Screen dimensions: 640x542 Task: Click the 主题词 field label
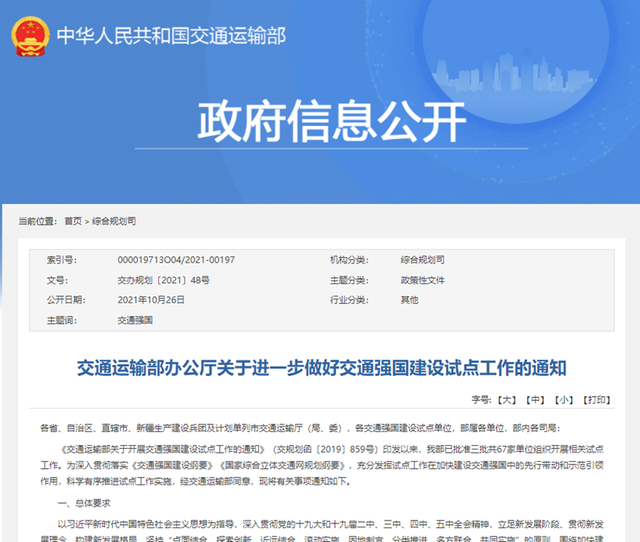[62, 320]
